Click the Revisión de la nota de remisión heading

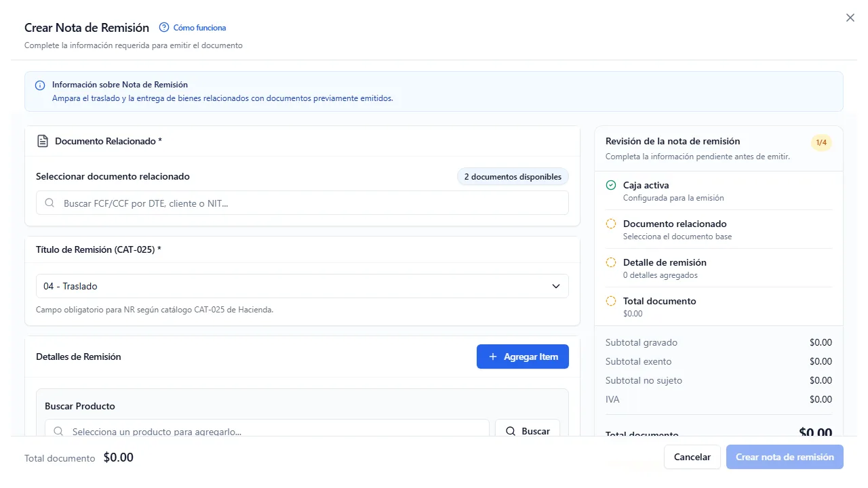pyautogui.click(x=673, y=141)
